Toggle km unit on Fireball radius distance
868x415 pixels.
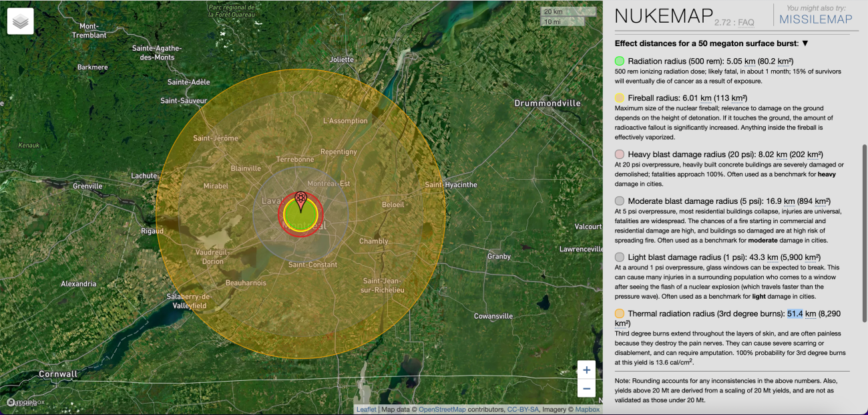[717, 98]
